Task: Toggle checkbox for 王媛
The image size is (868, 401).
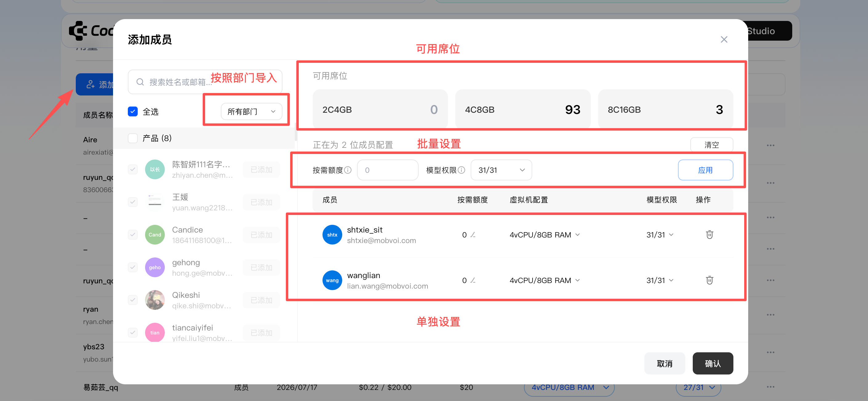Action: pos(133,202)
